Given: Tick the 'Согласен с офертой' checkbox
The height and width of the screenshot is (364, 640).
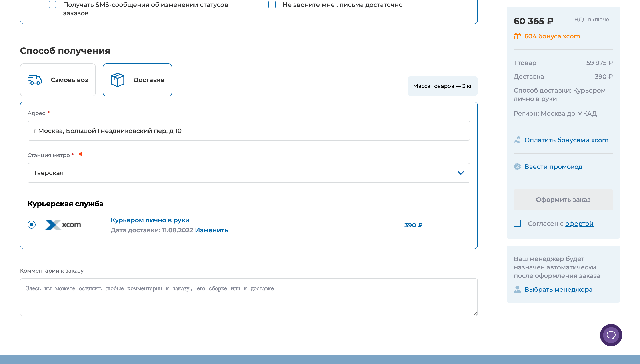Looking at the screenshot, I should (x=517, y=223).
